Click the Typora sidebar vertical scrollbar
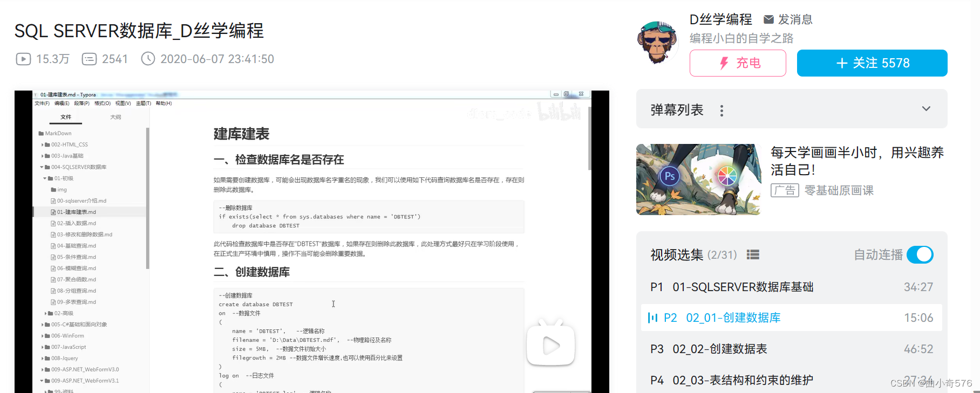980x393 pixels. [147, 198]
